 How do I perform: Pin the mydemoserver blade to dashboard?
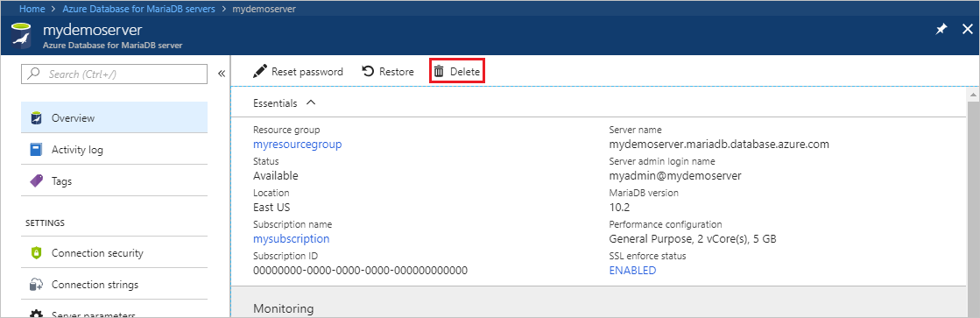(941, 30)
